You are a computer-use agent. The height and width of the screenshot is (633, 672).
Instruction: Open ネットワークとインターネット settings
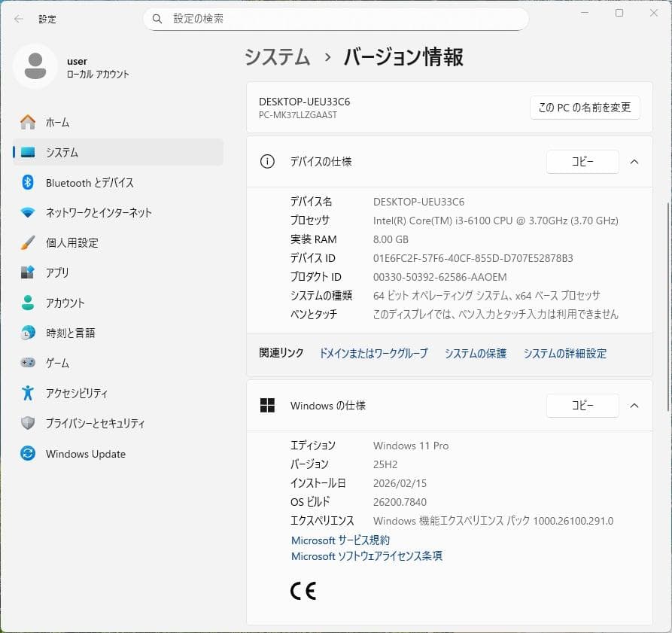(118, 212)
